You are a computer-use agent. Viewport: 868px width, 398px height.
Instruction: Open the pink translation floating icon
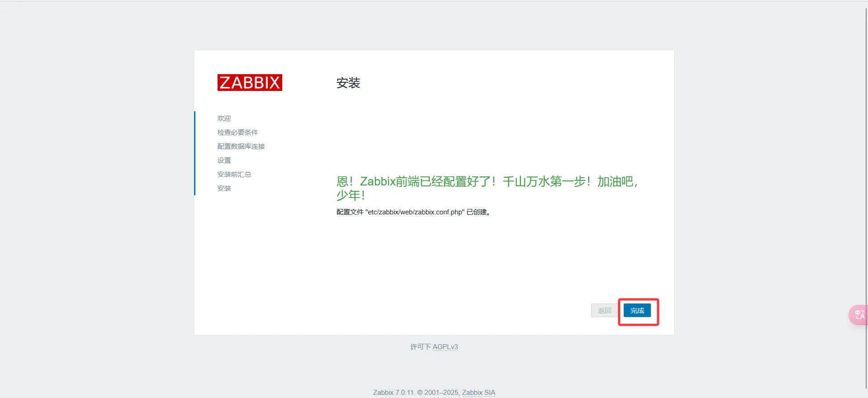[859, 315]
